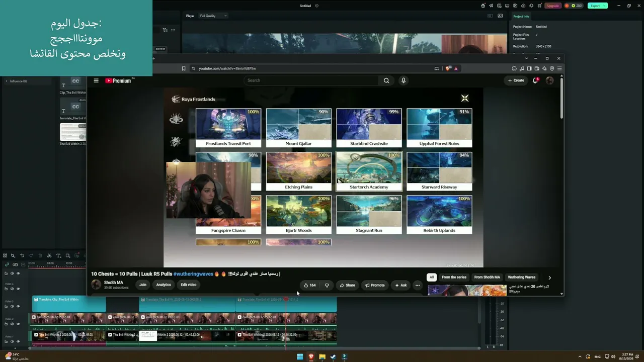This screenshot has height=362, width=644.
Task: Open the YouTube account avatar menu
Action: tap(549, 80)
